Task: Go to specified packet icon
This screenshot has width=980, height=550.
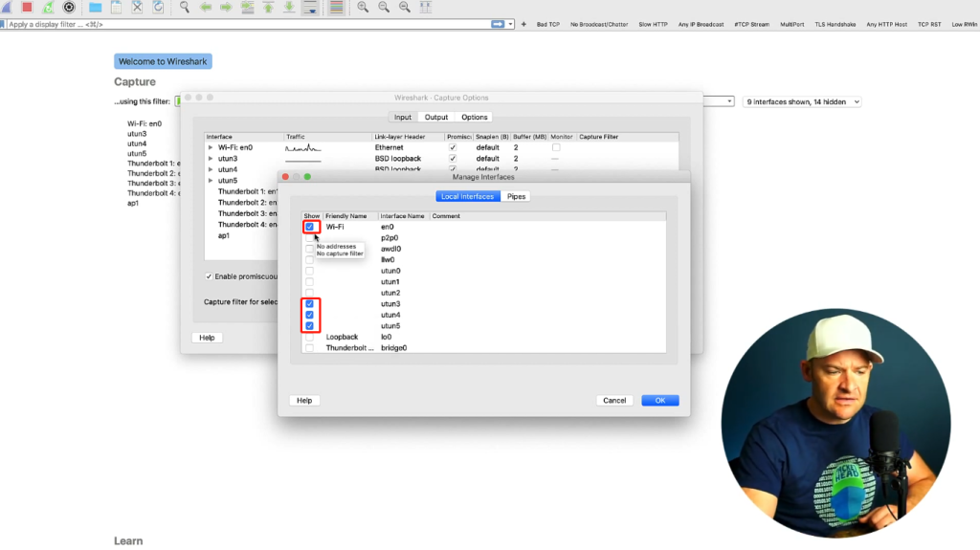Action: pyautogui.click(x=248, y=7)
